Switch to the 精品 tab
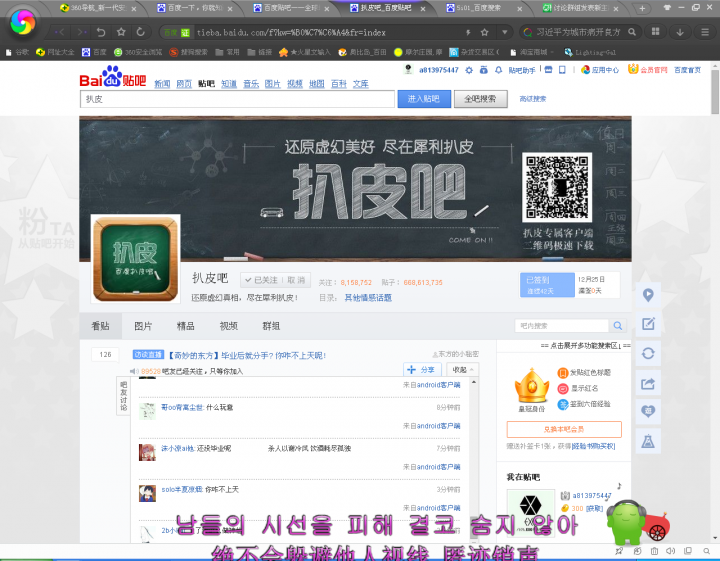 [x=186, y=326]
